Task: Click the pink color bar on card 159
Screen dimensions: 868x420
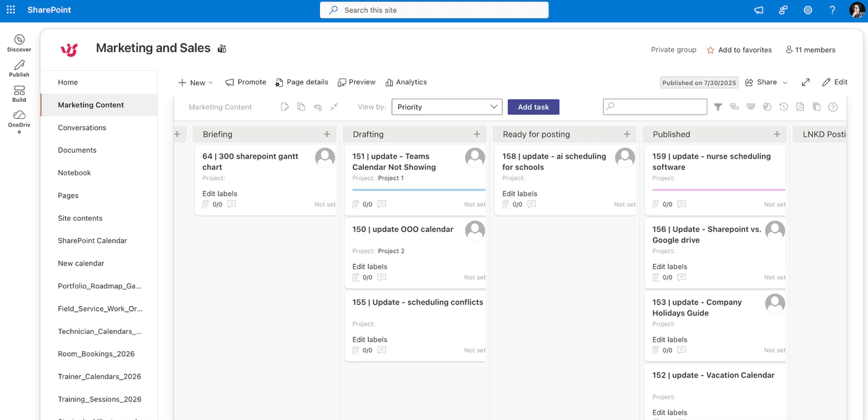Action: click(719, 190)
